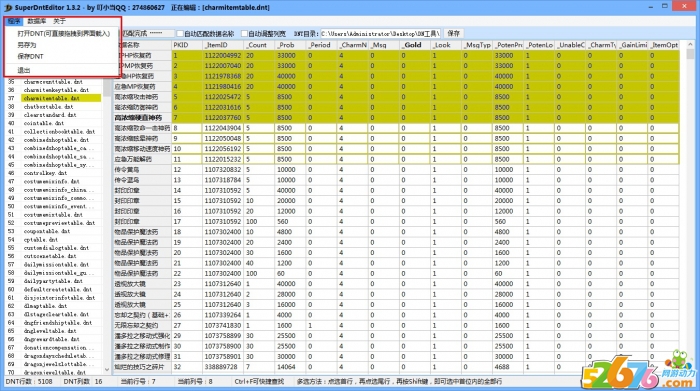Click the 当前列号 : 8 status entry

click(195, 382)
